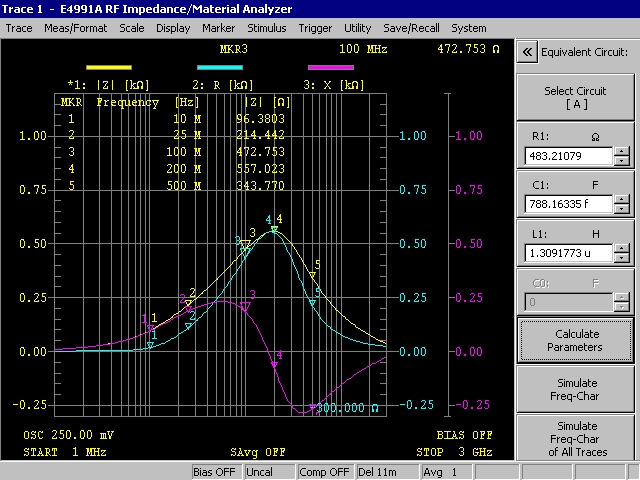Image resolution: width=640 pixels, height=480 pixels.
Task: Decrease C1 with the down stepper arrow
Action: click(x=622, y=209)
